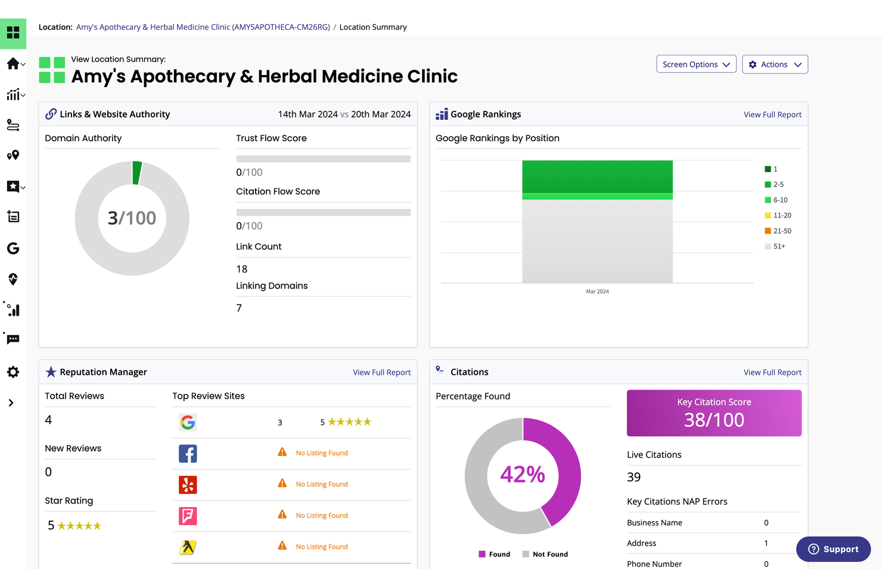Open the Google Business Profile G icon
This screenshot has width=882, height=588.
[x=13, y=248]
